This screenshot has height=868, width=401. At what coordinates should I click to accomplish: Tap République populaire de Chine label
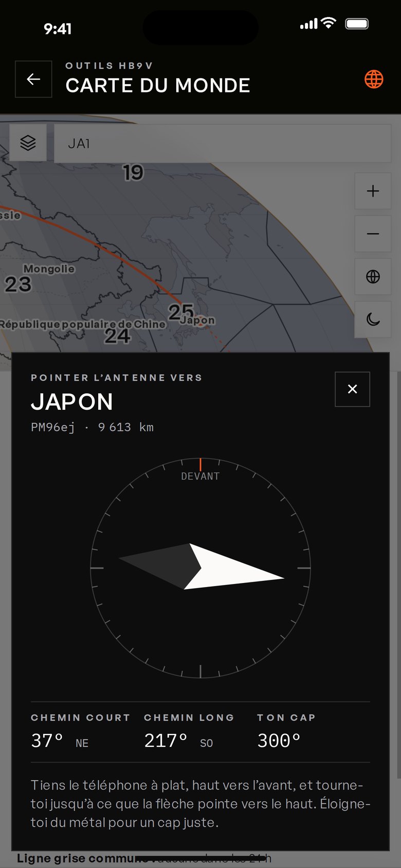[83, 324]
